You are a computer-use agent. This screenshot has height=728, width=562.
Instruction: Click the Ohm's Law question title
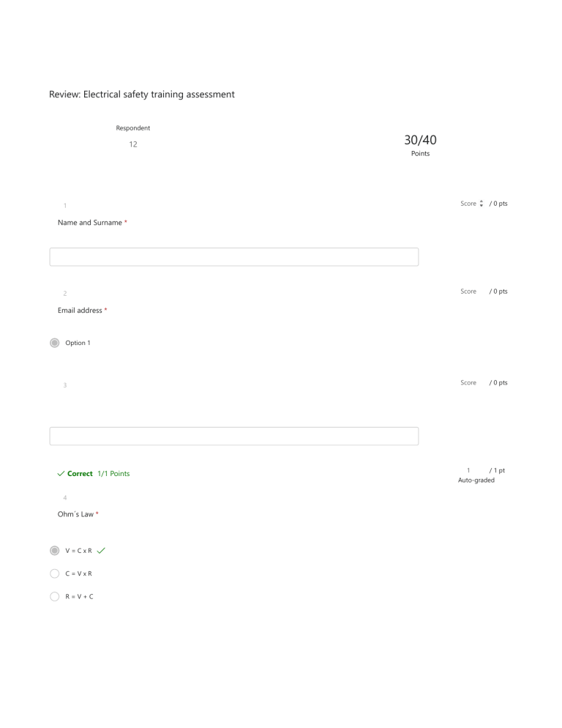pos(75,514)
